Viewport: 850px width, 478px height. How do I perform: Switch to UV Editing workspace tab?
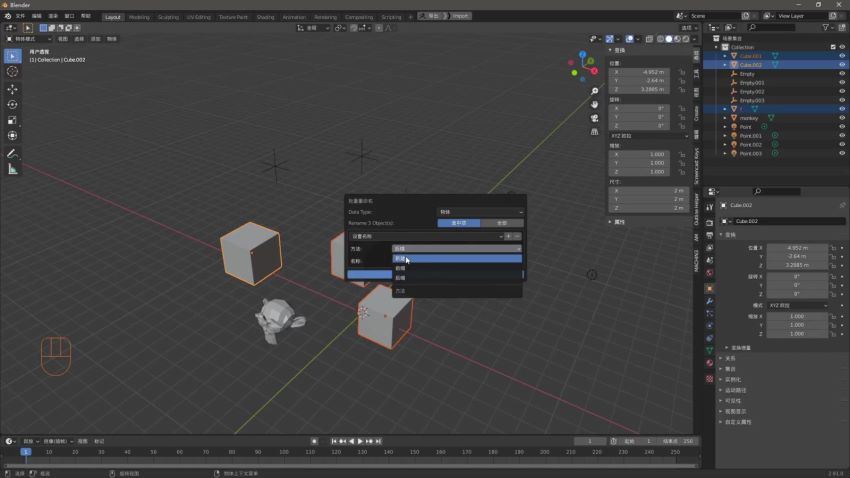click(x=198, y=17)
